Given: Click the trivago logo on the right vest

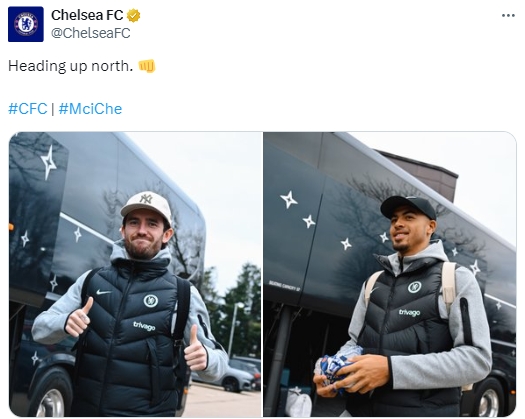Looking at the screenshot, I should 409,312.
